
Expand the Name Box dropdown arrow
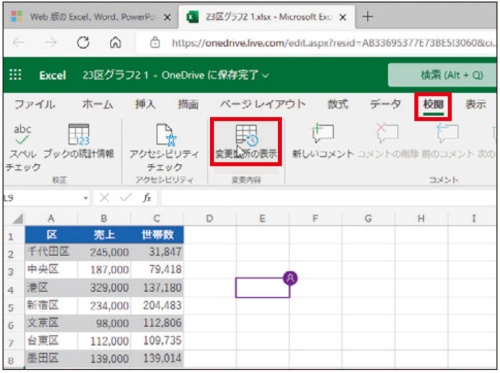(x=86, y=198)
